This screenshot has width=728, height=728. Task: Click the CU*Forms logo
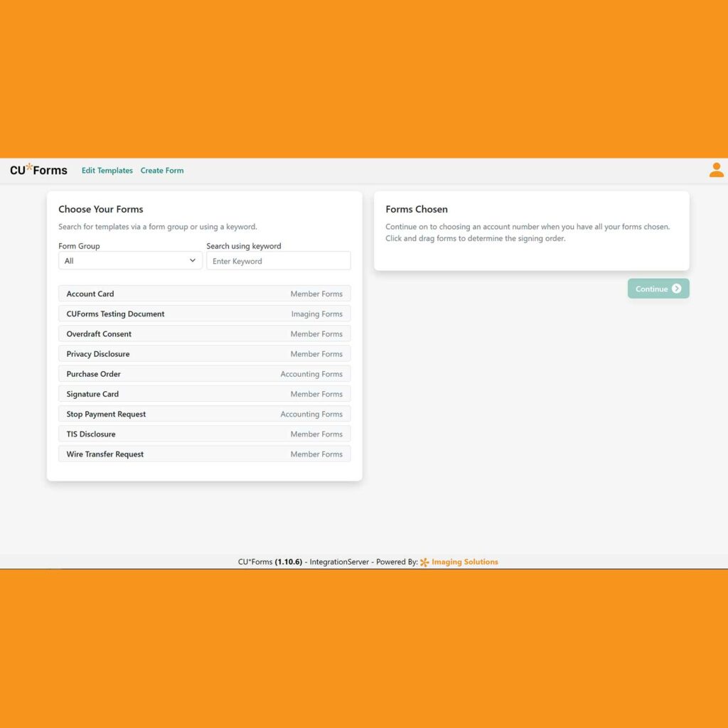pos(38,170)
